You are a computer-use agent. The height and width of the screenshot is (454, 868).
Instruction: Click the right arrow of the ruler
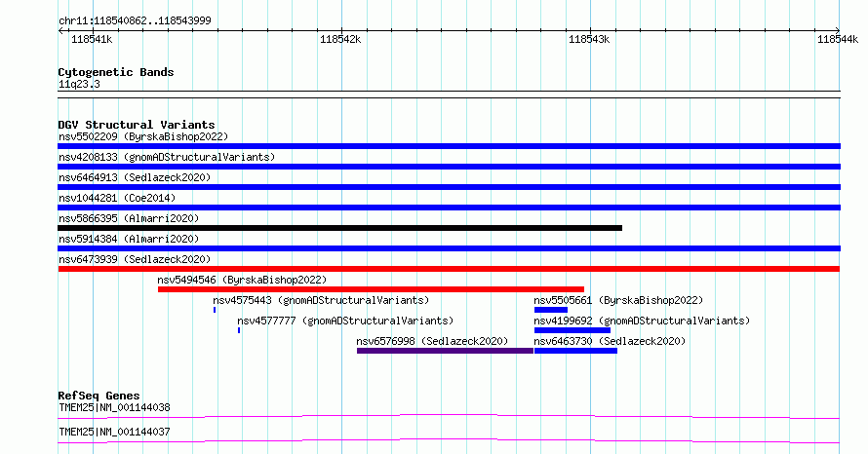point(837,30)
